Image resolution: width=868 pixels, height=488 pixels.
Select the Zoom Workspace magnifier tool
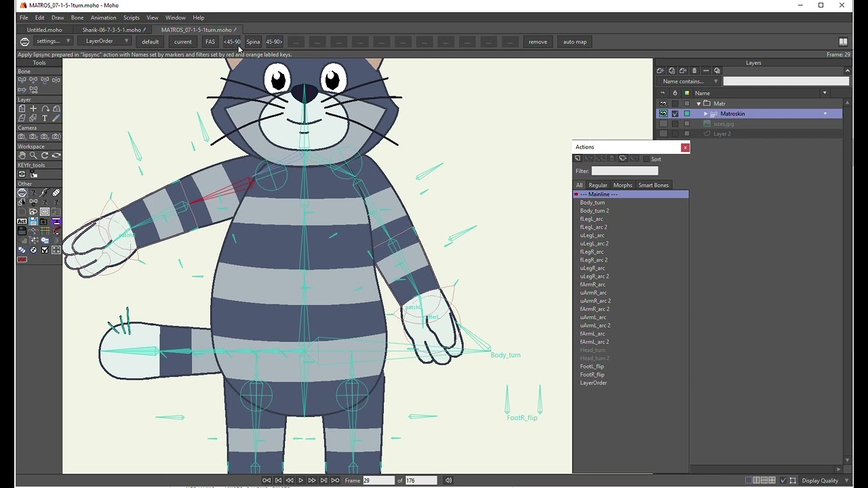pos(33,155)
